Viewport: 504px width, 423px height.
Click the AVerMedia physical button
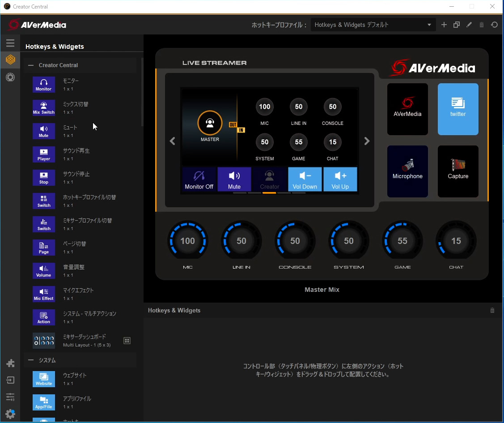407,109
